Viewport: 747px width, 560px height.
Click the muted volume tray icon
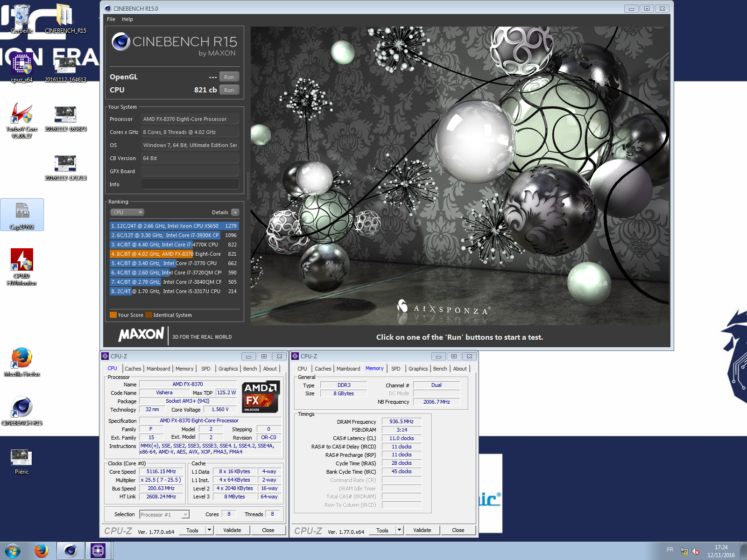(696, 552)
